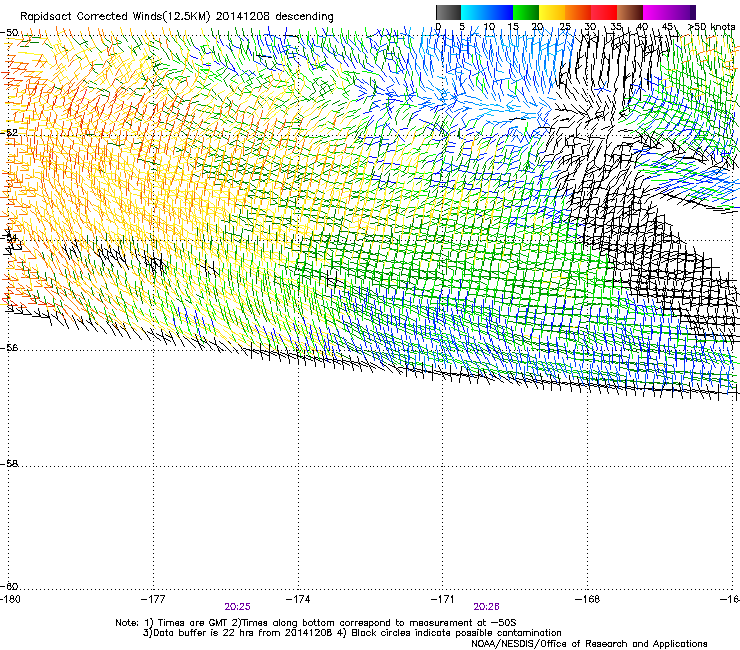Click the '-171' longitude label
The width and height of the screenshot is (740, 650).
(443, 599)
